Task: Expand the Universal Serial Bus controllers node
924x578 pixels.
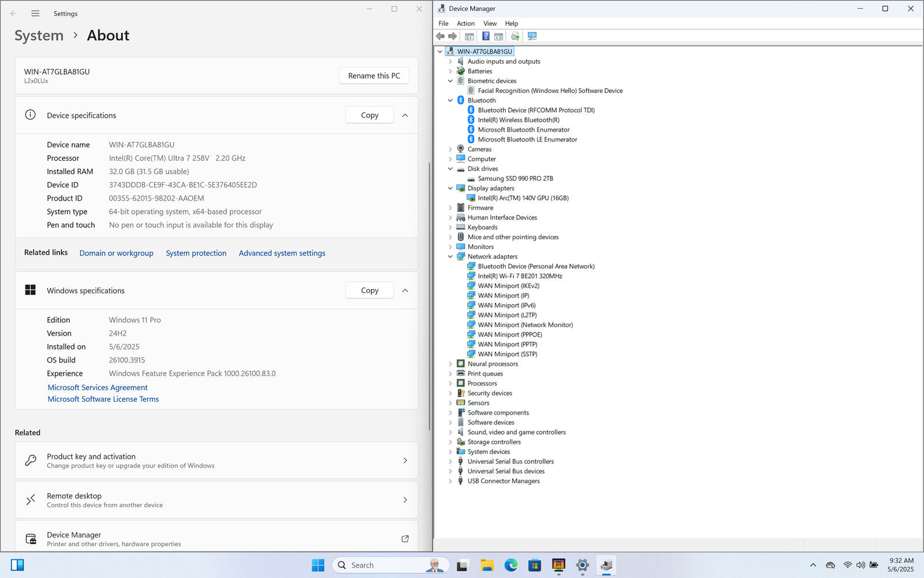Action: (x=450, y=462)
